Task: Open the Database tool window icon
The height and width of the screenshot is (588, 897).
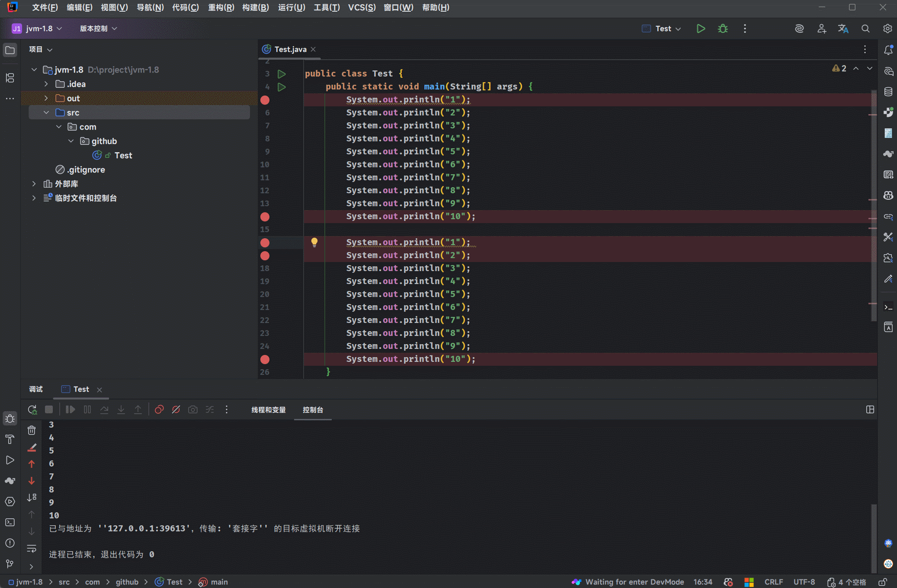Action: 888,92
